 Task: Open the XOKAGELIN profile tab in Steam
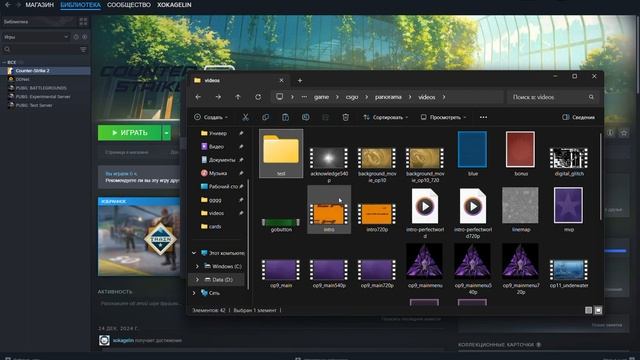(174, 5)
